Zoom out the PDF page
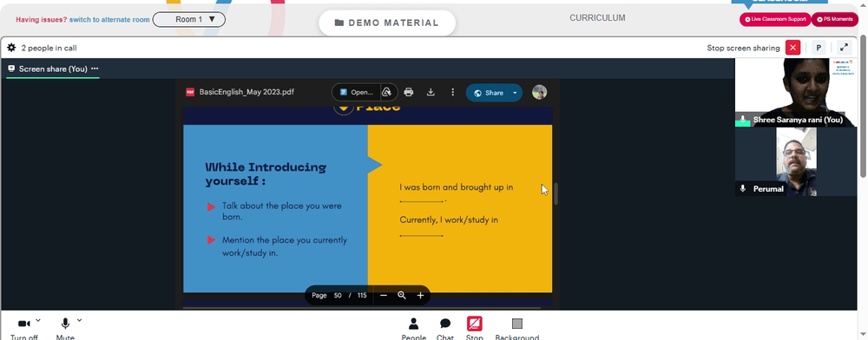Viewport: 868px width, 340px height. point(384,295)
